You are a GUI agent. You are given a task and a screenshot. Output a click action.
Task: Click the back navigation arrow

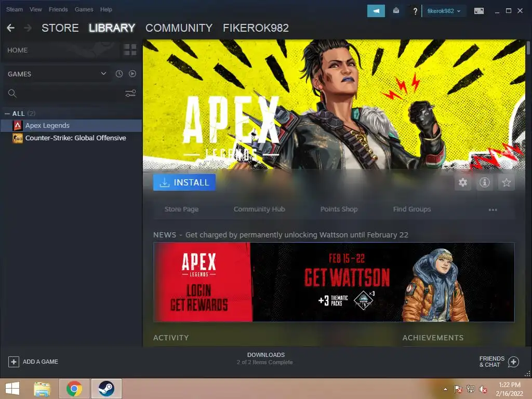pos(11,28)
